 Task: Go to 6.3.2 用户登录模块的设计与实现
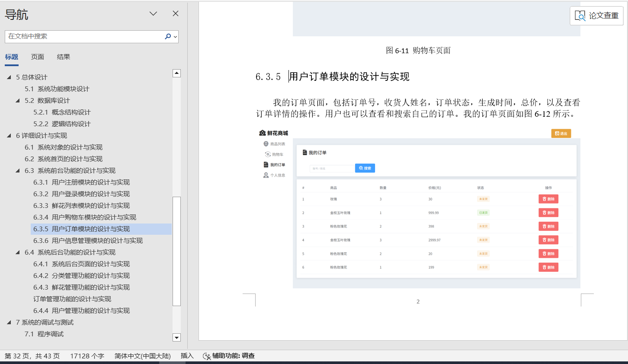click(81, 194)
